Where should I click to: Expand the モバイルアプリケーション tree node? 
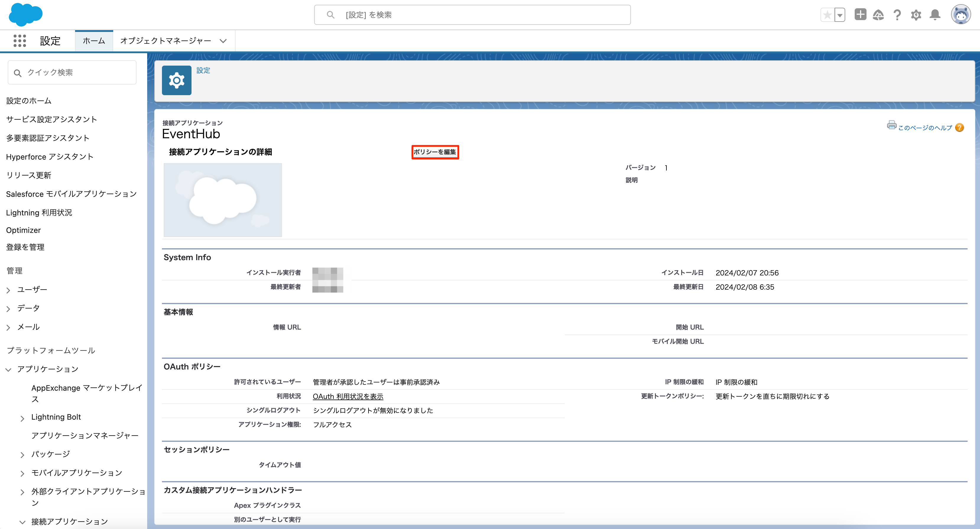[22, 473]
